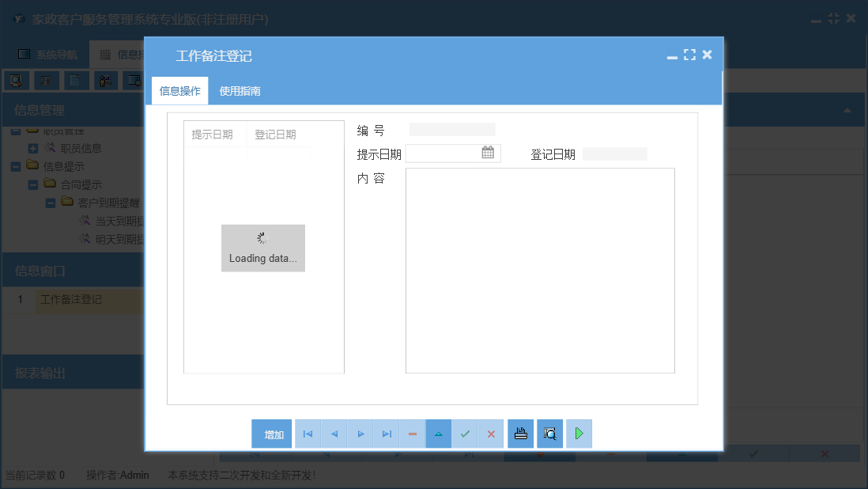Viewport: 868px width, 489px height.
Task: Select the magnifier search icon on the left toolbar
Action: pyautogui.click(x=15, y=80)
